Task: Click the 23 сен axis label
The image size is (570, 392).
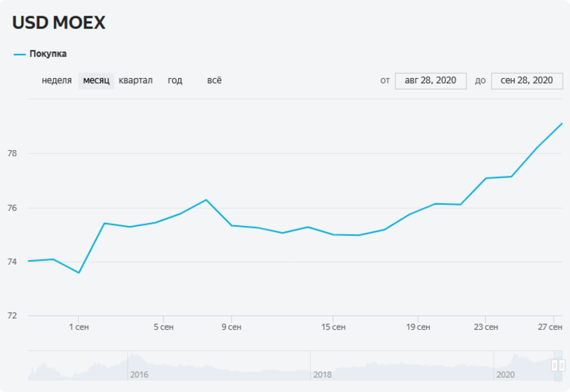Action: pos(485,327)
